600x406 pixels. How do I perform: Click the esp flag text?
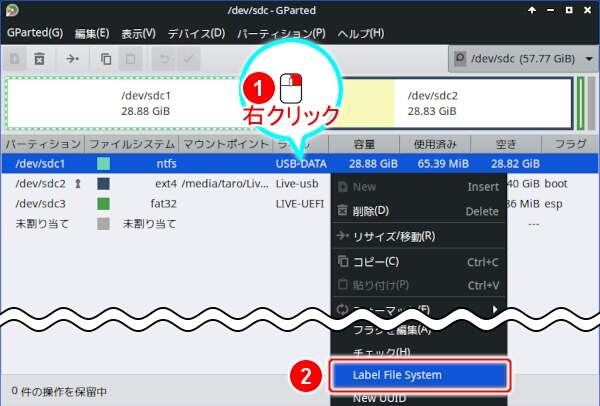tap(553, 204)
